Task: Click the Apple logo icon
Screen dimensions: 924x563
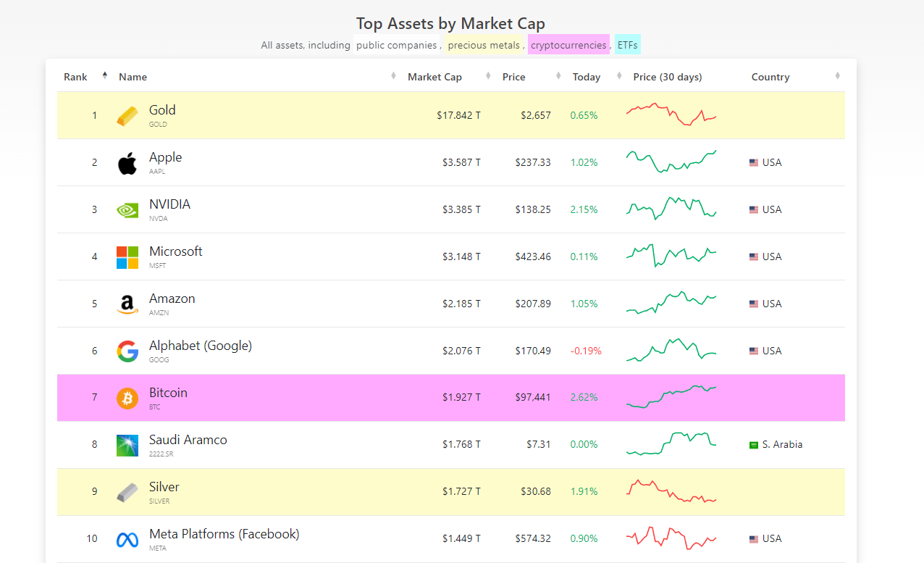Action: (x=127, y=163)
